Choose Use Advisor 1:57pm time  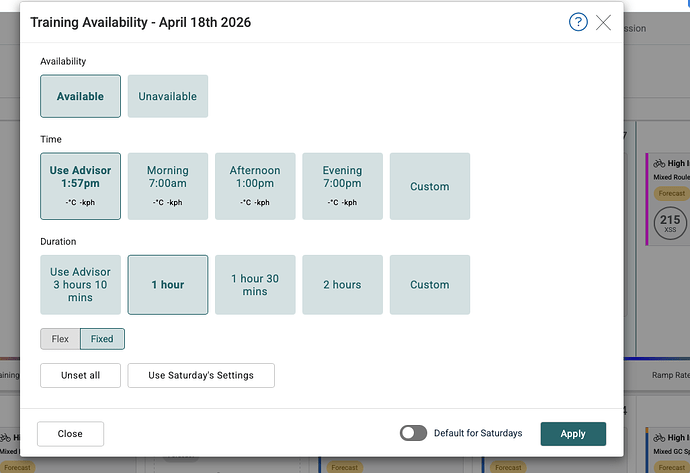[x=81, y=186]
